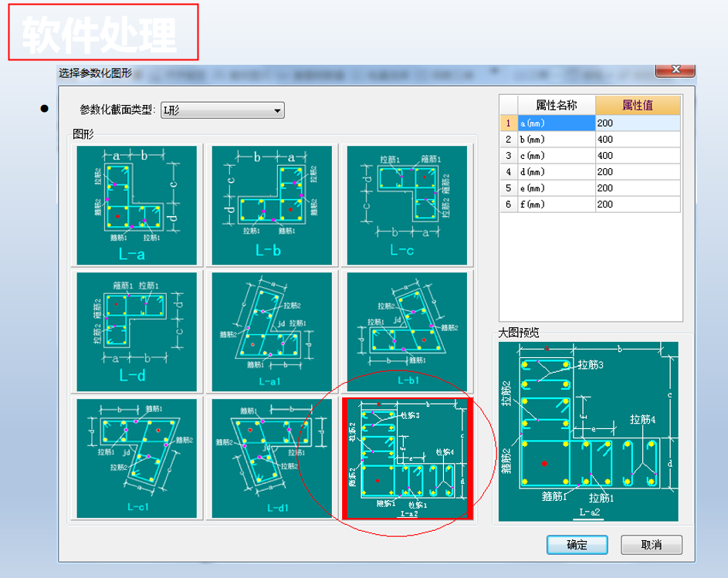Screen dimensions: 728x578
Task: Pick the L-d1 angled section thumbnail
Action: pos(272,458)
